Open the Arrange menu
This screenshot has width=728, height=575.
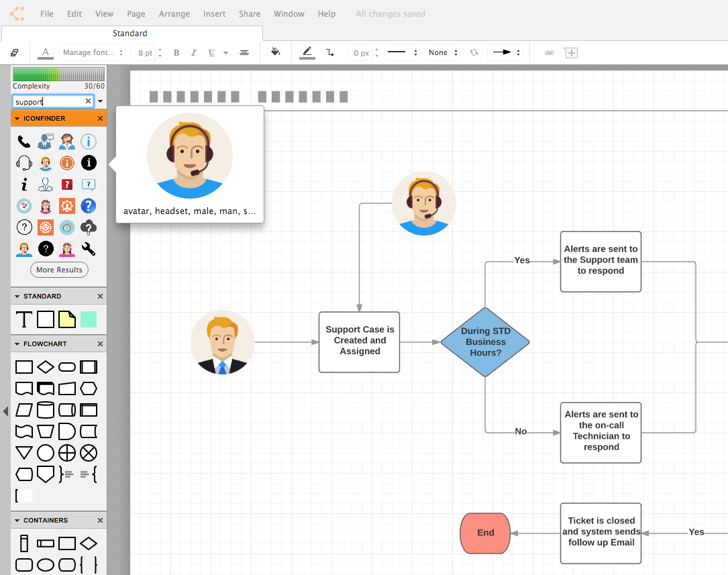174,13
